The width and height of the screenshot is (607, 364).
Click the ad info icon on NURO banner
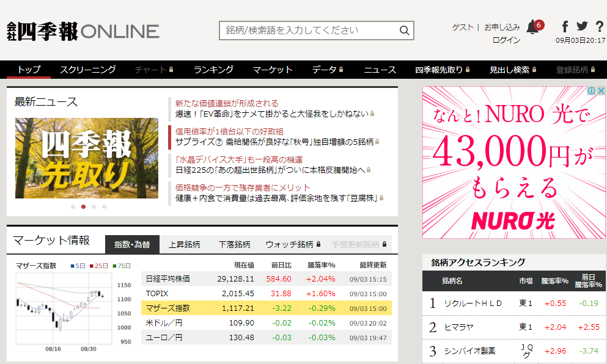(591, 91)
